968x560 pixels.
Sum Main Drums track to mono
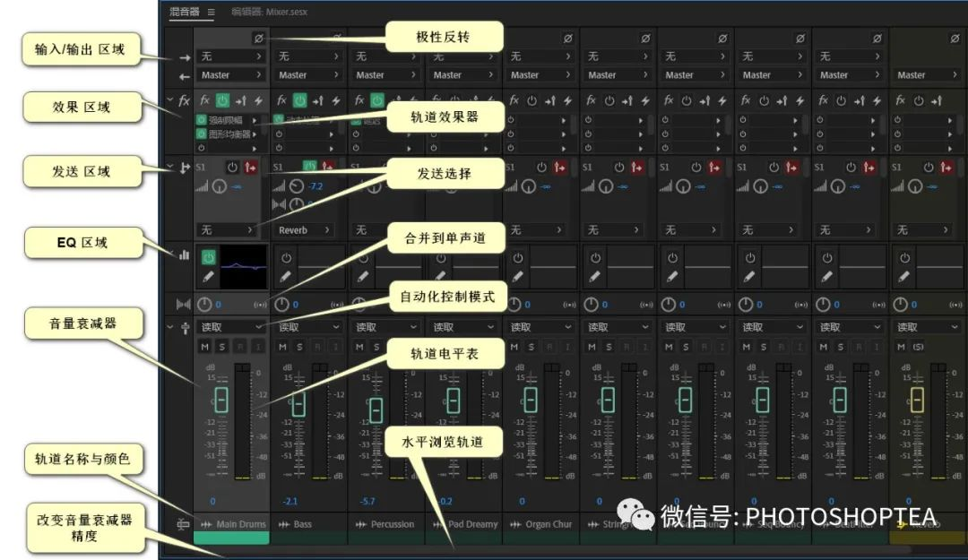point(260,305)
